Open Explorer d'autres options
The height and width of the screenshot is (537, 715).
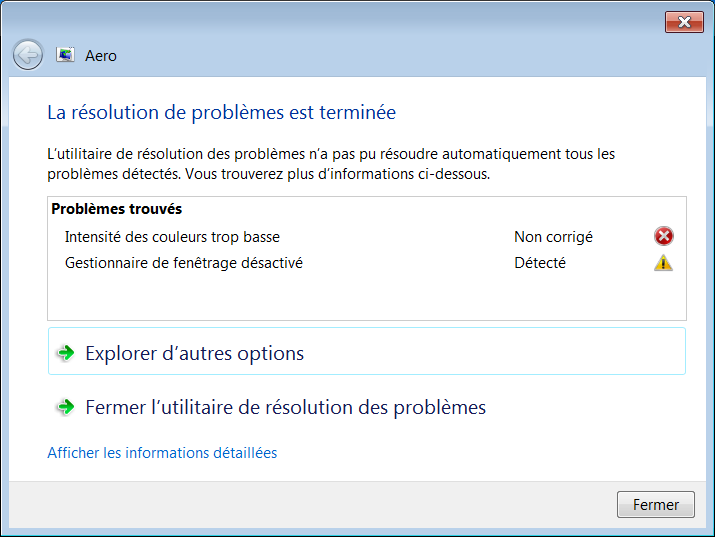[367, 351]
